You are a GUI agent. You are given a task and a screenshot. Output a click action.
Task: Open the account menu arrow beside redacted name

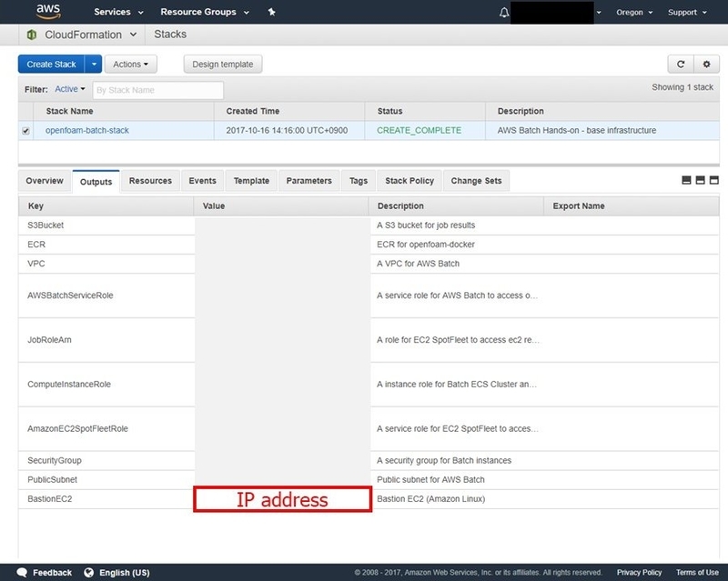599,13
